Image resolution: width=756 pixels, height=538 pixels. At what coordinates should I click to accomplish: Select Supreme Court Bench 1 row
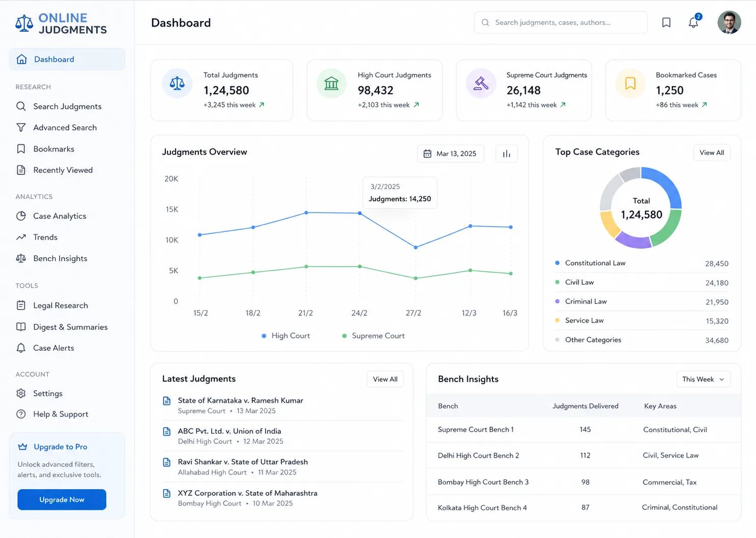tap(584, 430)
